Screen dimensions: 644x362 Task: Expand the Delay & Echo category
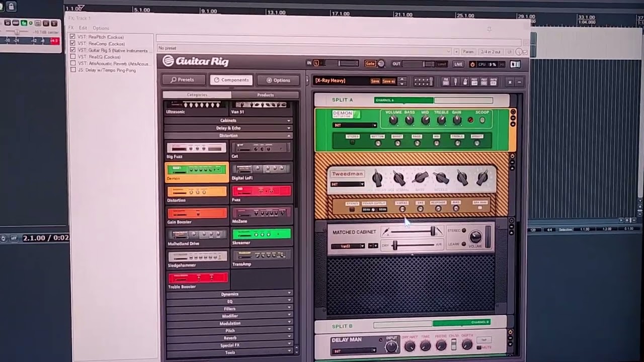pyautogui.click(x=228, y=128)
